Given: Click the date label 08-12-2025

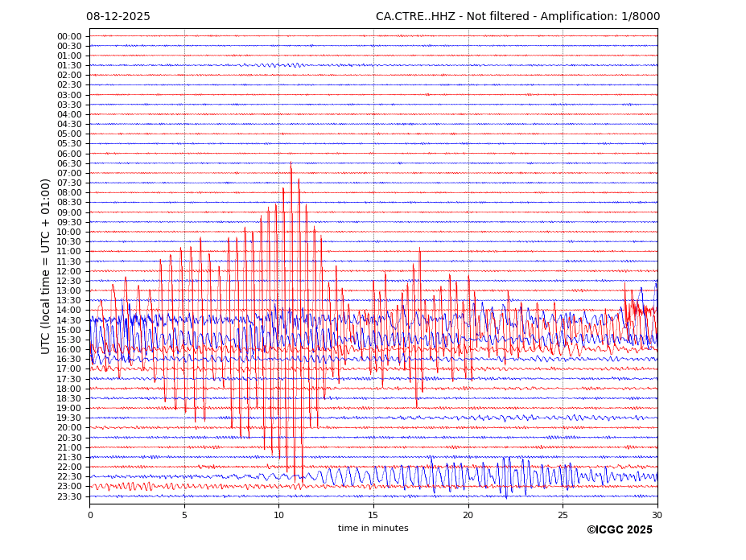Looking at the screenshot, I should pyautogui.click(x=118, y=17).
